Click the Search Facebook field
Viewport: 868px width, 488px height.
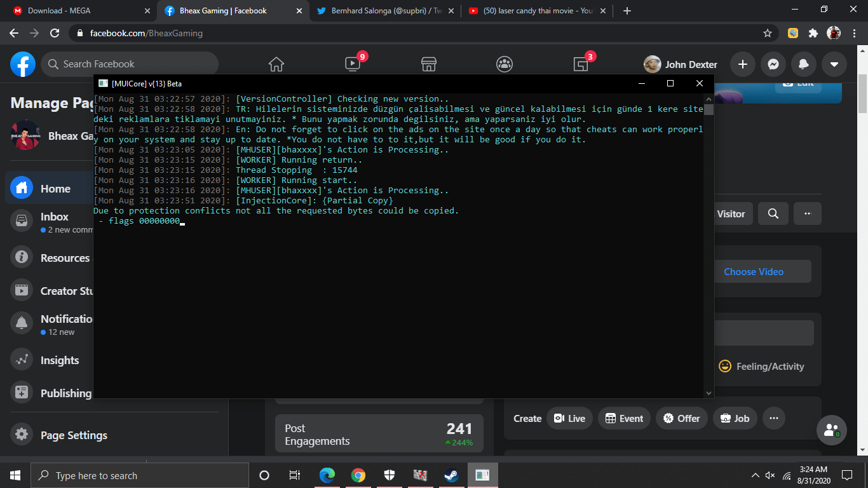tap(130, 64)
